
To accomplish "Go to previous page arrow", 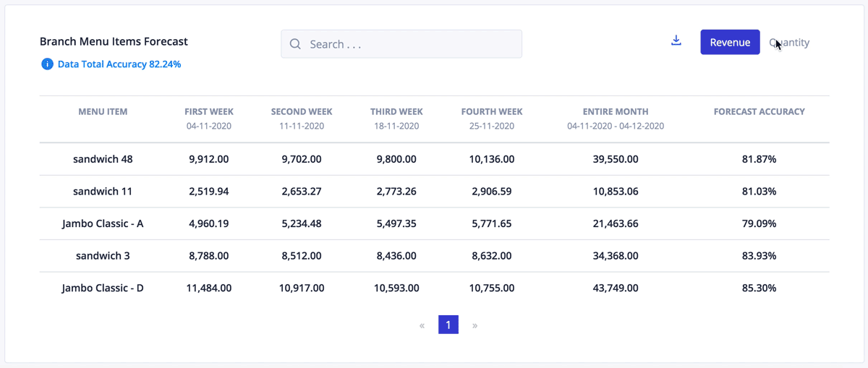I will click(x=422, y=325).
